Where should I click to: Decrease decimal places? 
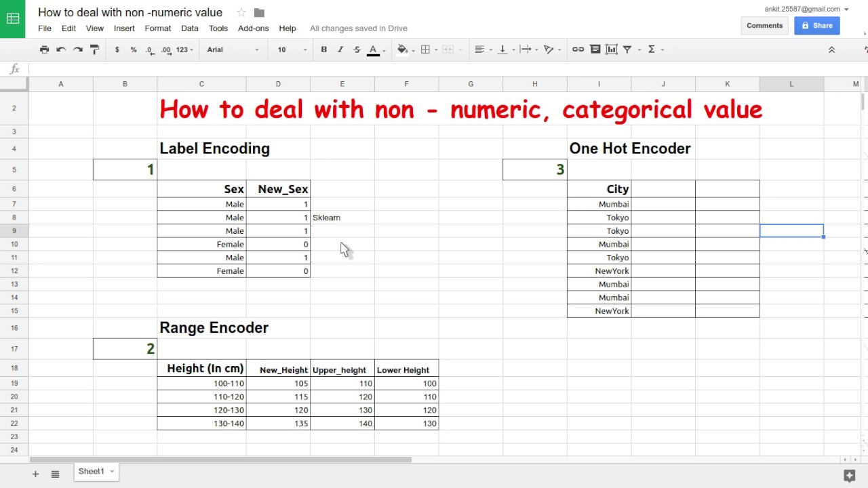point(149,49)
